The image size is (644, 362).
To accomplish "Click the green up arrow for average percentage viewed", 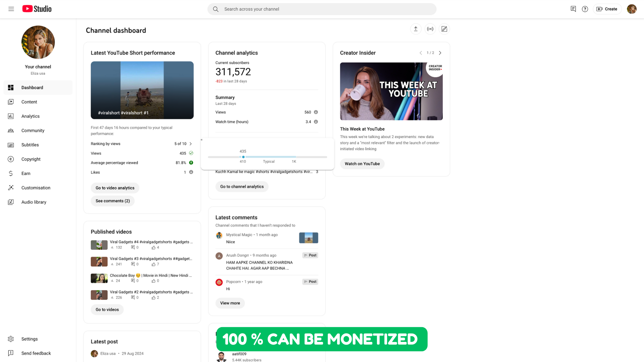I will [191, 163].
